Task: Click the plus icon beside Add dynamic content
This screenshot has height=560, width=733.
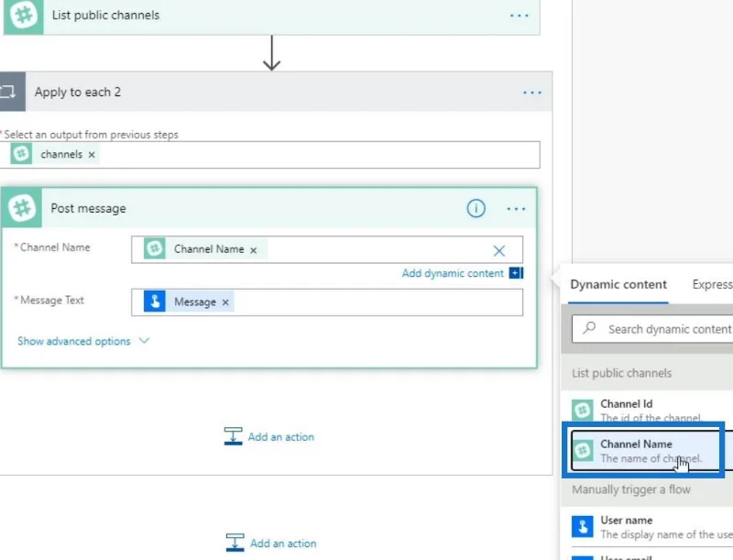Action: tap(516, 273)
